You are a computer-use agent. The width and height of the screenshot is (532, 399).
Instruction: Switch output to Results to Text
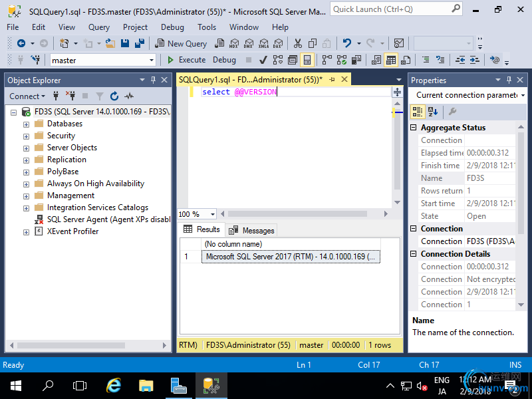(x=376, y=60)
